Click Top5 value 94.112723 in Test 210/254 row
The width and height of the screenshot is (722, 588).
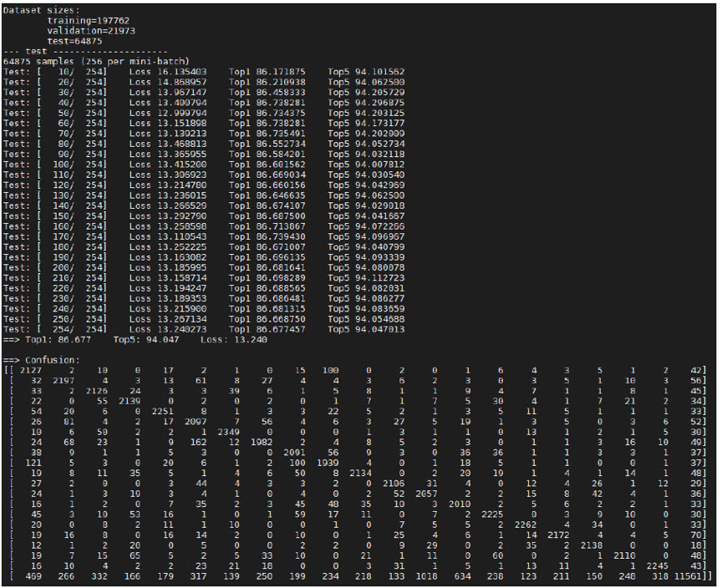click(x=365, y=276)
